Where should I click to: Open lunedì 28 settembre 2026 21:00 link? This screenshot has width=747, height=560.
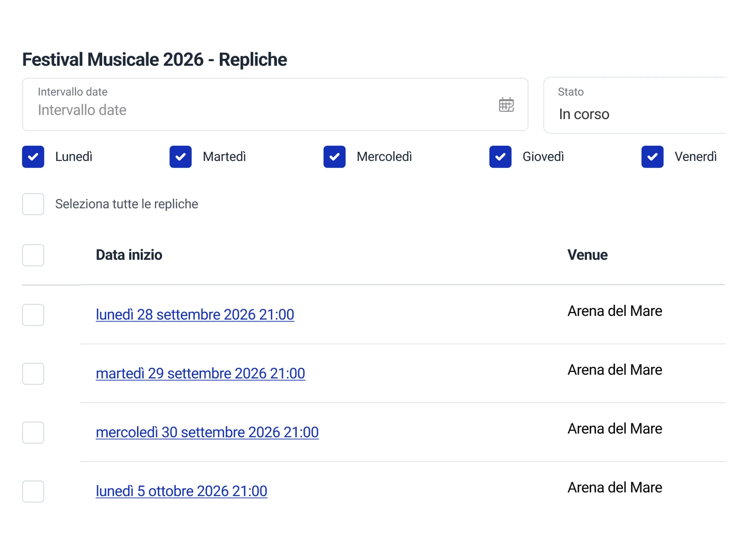coord(195,315)
